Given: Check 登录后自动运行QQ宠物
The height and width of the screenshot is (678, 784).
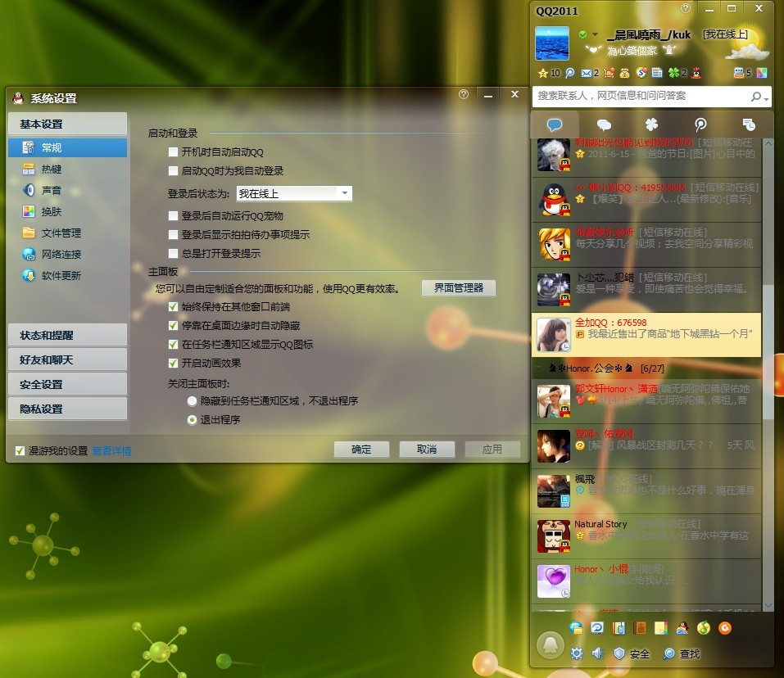Looking at the screenshot, I should 173,216.
